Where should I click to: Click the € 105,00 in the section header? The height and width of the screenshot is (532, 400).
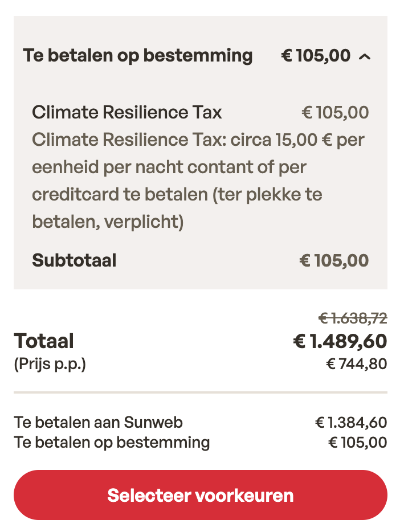click(x=316, y=55)
